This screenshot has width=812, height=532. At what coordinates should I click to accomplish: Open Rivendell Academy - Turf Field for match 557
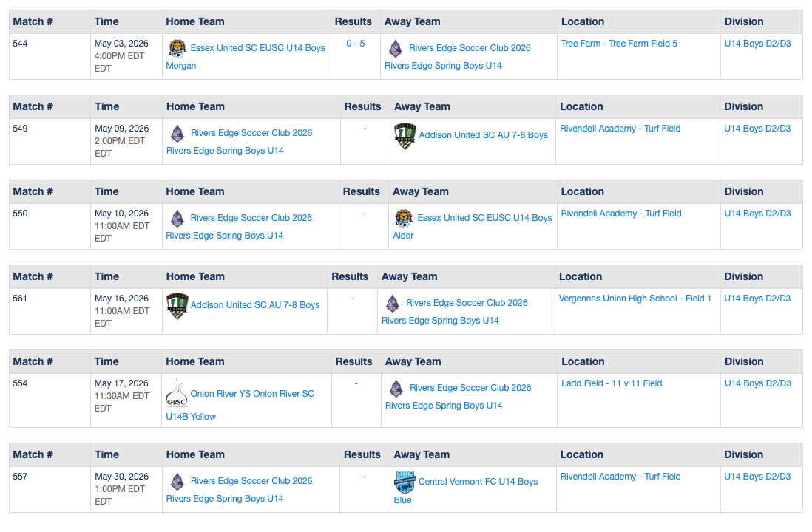(x=620, y=477)
